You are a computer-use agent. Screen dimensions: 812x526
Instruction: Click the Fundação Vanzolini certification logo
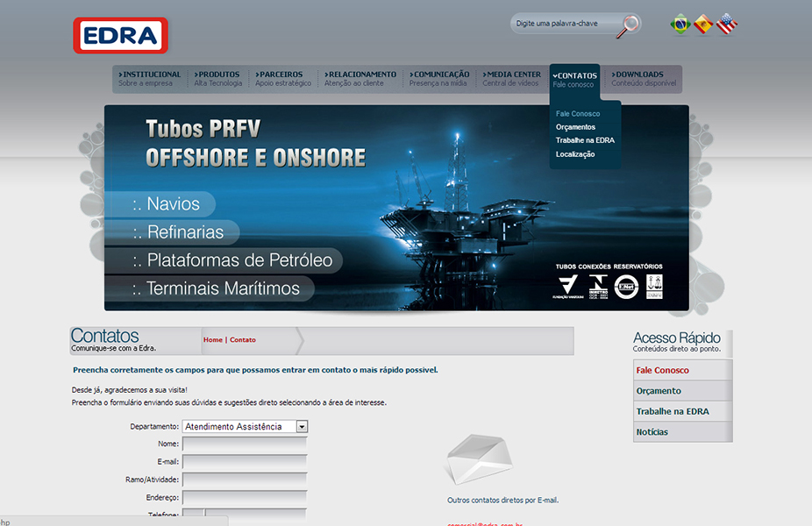tap(568, 287)
